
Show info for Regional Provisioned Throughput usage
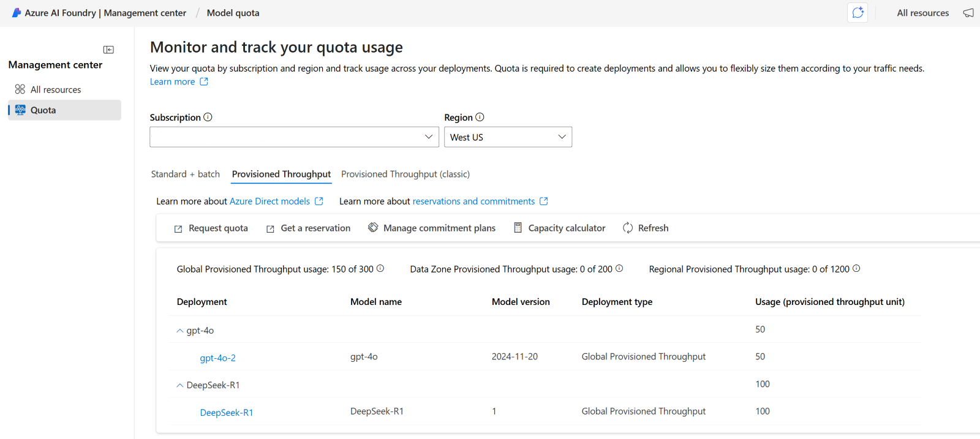pos(856,269)
